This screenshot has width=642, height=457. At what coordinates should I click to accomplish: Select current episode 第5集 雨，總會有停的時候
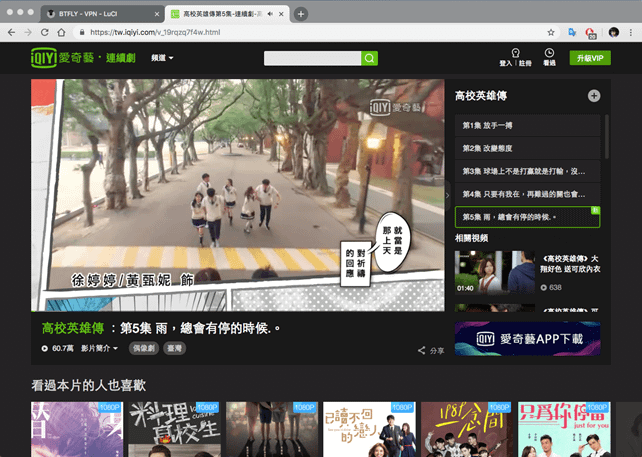tap(527, 217)
